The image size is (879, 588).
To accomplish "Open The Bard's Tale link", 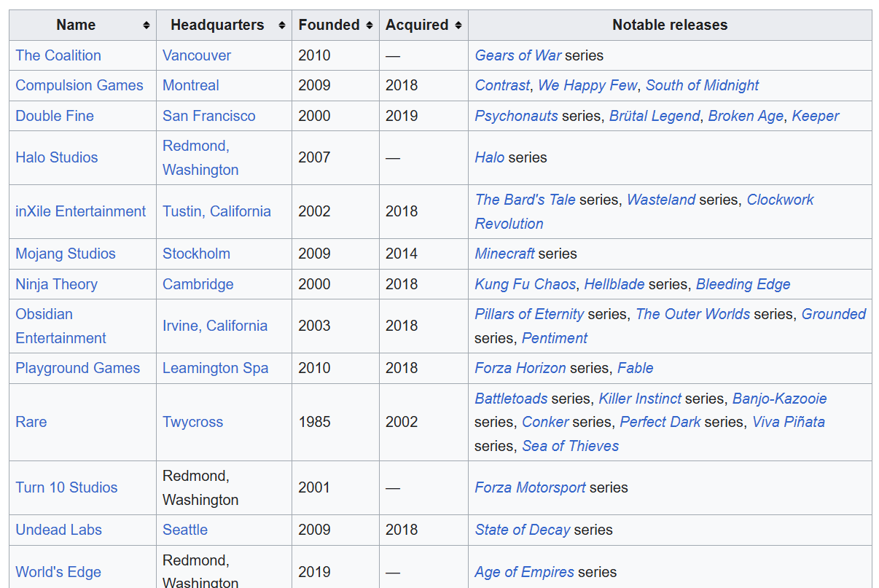I will coord(526,200).
